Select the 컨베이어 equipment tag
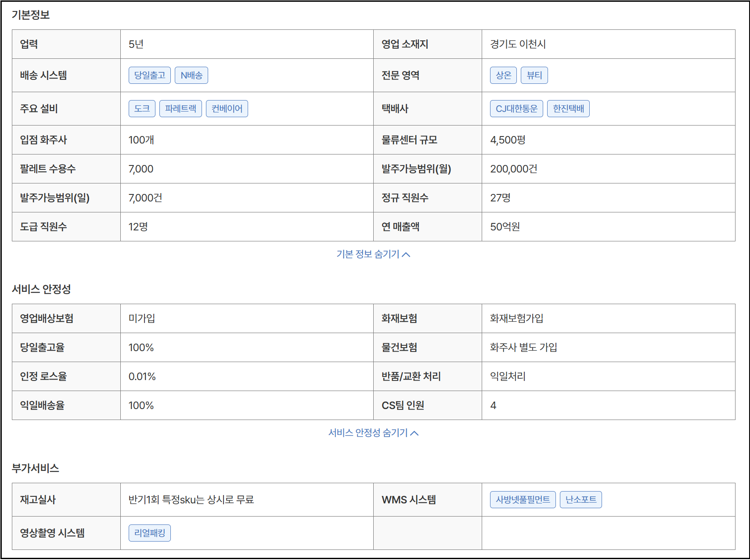This screenshot has width=750, height=560. tap(227, 108)
